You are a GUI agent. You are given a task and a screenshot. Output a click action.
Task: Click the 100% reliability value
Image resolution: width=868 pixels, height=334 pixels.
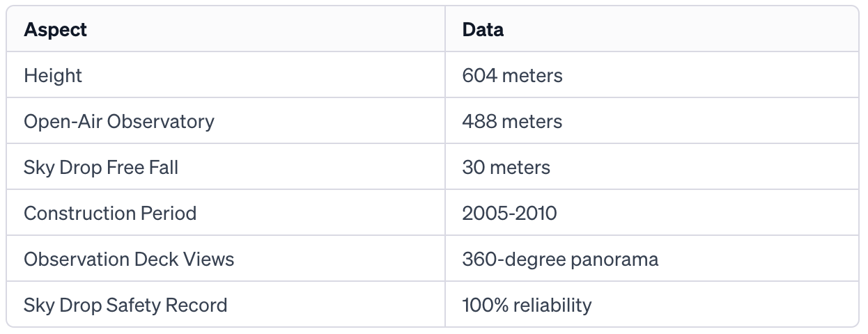tap(527, 305)
